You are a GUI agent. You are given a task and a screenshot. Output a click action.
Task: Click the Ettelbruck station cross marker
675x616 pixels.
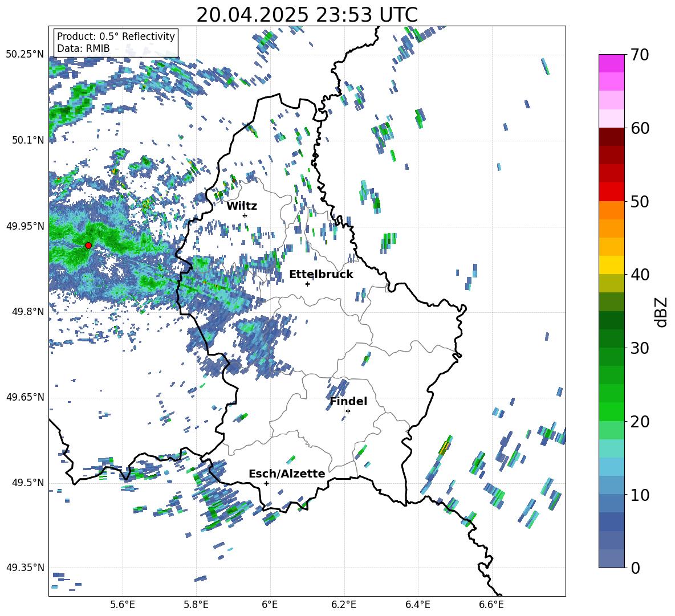pos(307,284)
